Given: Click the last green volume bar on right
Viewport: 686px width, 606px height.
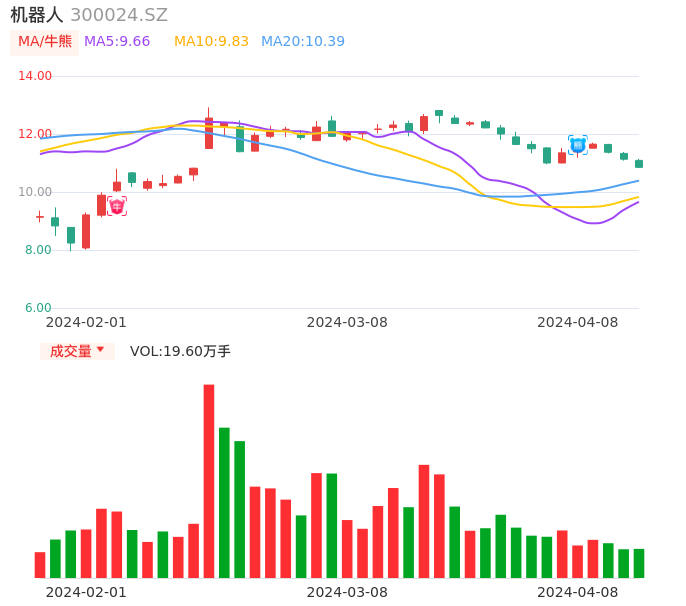Looking at the screenshot, I should (x=639, y=563).
